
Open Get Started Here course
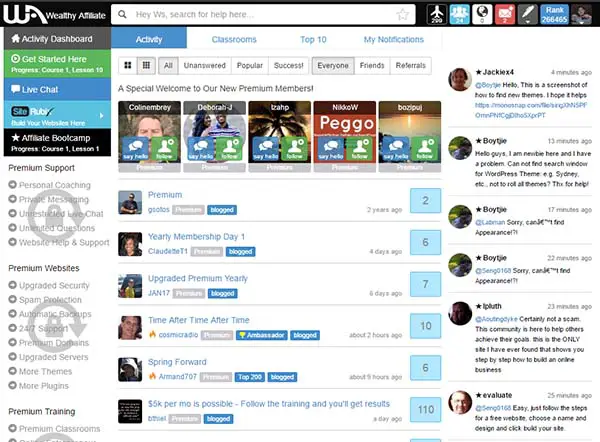57,64
